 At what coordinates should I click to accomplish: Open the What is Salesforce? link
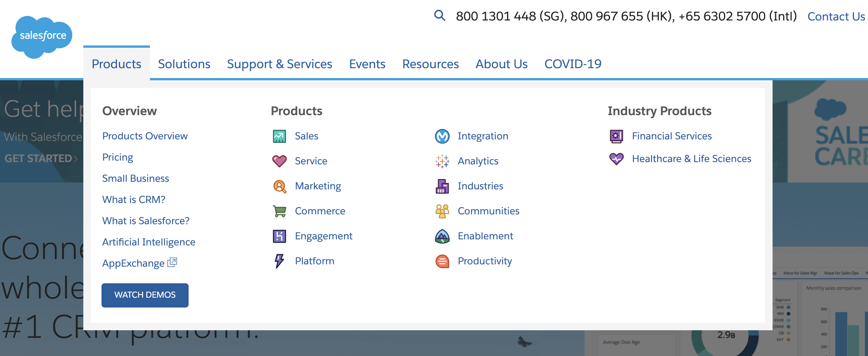tap(146, 221)
